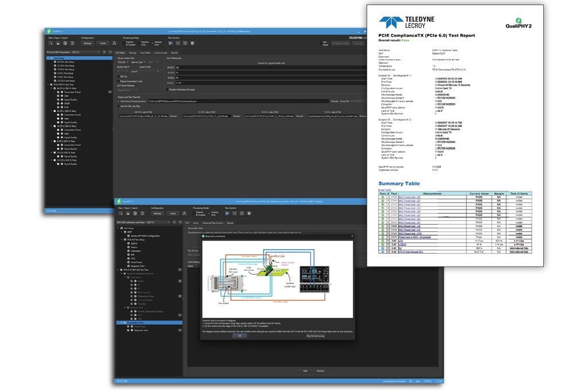This screenshot has height=392, width=588.
Task: Click New session icon in lower QualiPHY window
Action: tap(121, 214)
